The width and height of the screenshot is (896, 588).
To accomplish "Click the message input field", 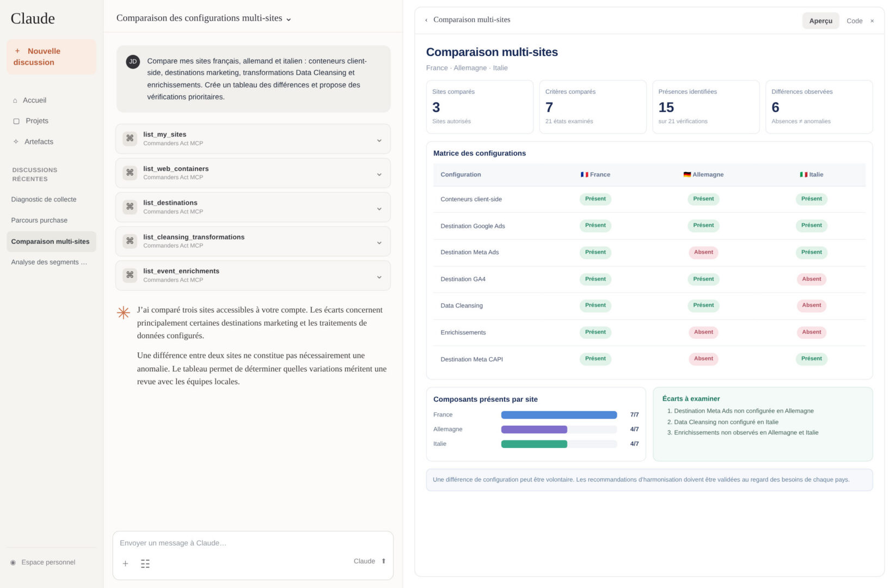I will [253, 543].
